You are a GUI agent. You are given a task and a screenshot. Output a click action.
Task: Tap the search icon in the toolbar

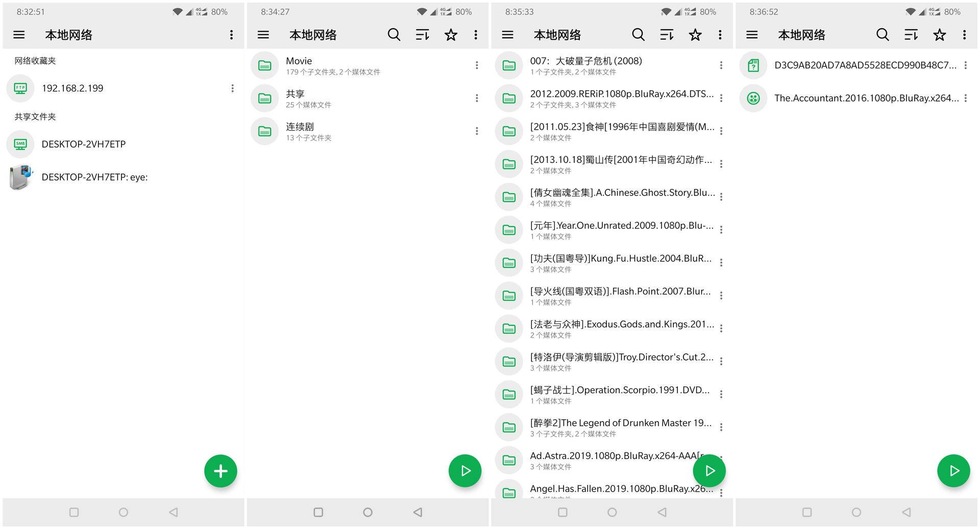pos(394,35)
